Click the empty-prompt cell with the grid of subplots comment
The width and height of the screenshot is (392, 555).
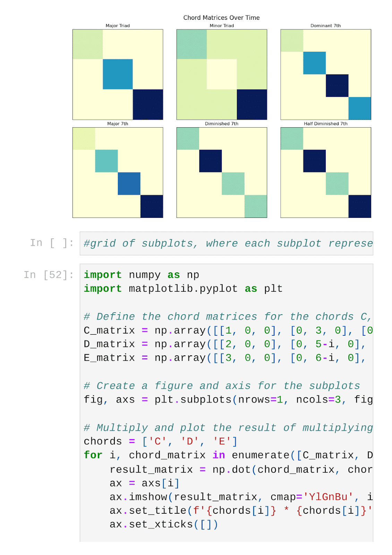(227, 244)
